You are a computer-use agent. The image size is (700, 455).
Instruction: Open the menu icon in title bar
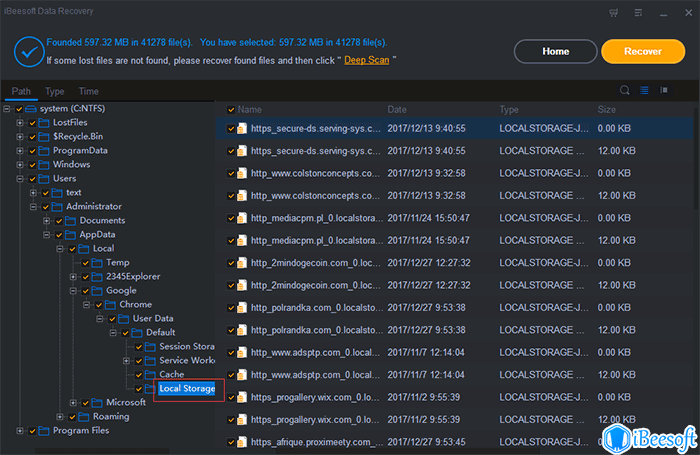[x=638, y=13]
